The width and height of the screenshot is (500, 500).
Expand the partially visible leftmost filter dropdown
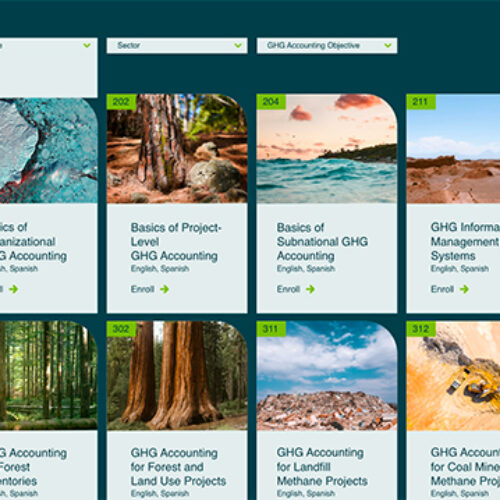tap(49, 45)
